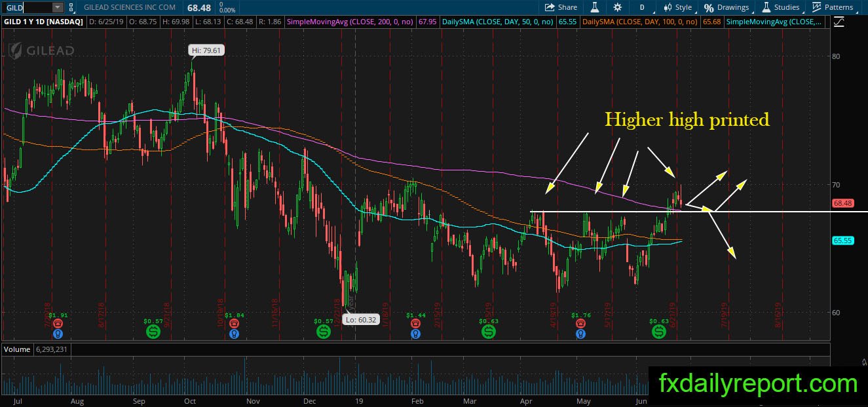This screenshot has height=407, width=868.
Task: Click the green $0.57 dividend icon near December
Action: [324, 332]
